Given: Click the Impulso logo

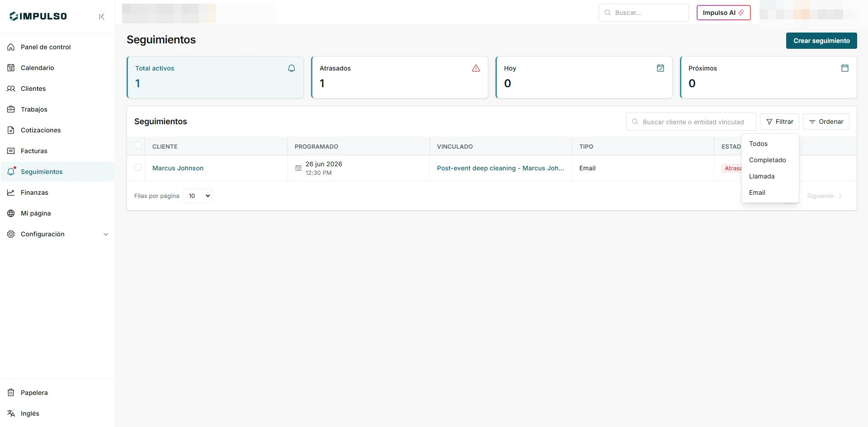Looking at the screenshot, I should (38, 16).
